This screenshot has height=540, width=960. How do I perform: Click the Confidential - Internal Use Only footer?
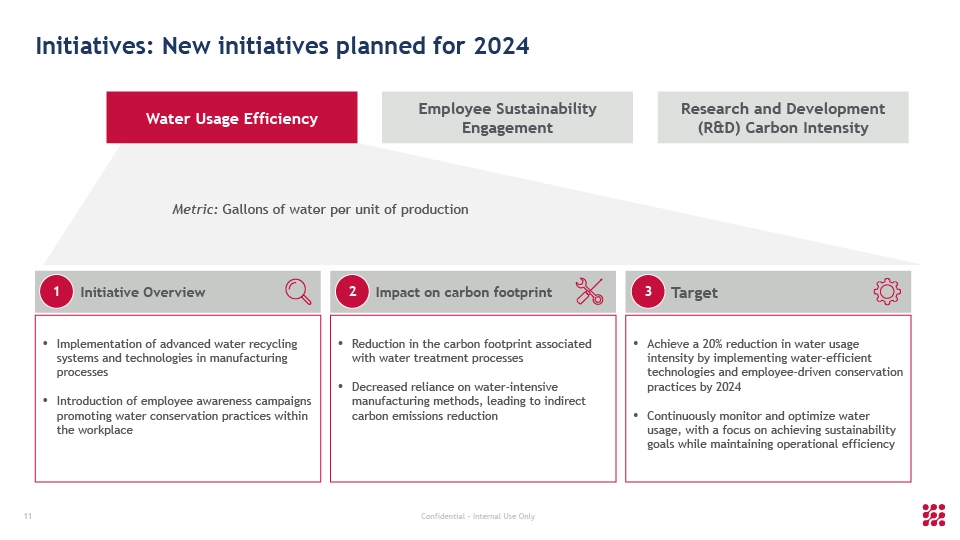coord(478,516)
